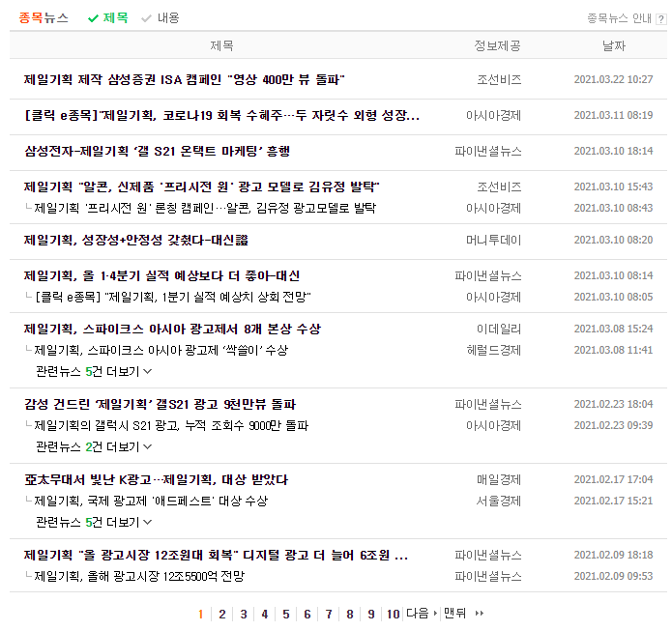Select current page 1 in pagination

(200, 615)
